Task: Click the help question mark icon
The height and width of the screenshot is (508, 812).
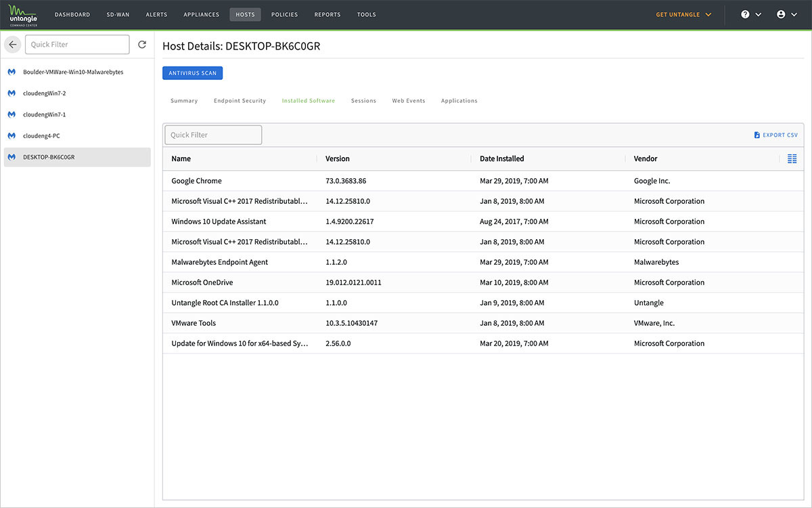Action: 745,14
